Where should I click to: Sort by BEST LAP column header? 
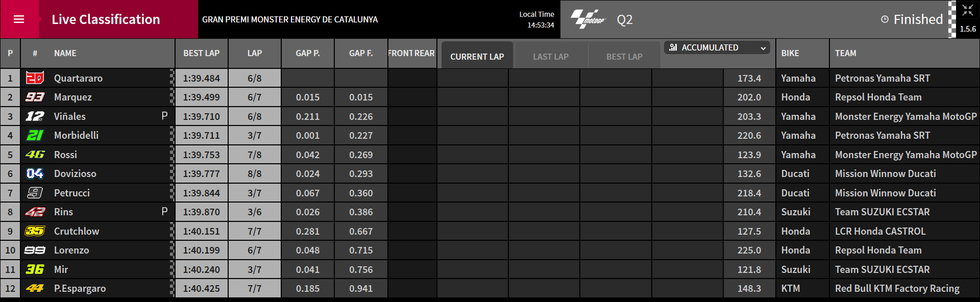[x=202, y=53]
